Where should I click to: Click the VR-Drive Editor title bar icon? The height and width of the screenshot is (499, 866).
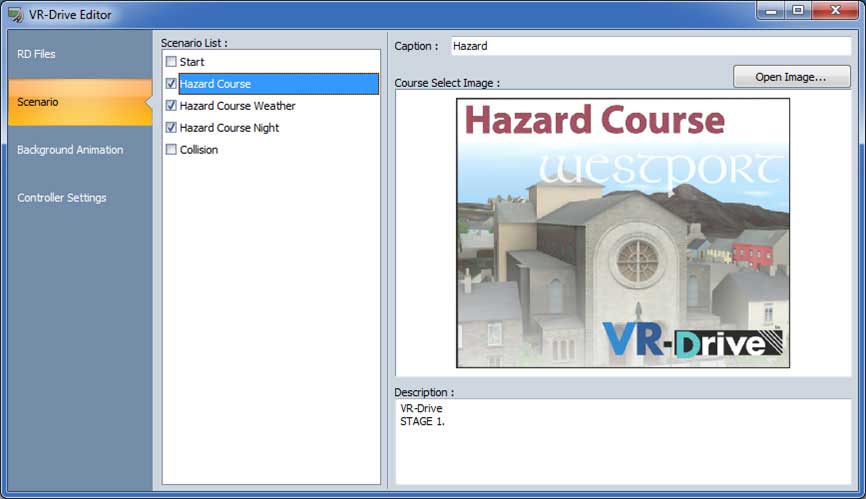tap(15, 14)
